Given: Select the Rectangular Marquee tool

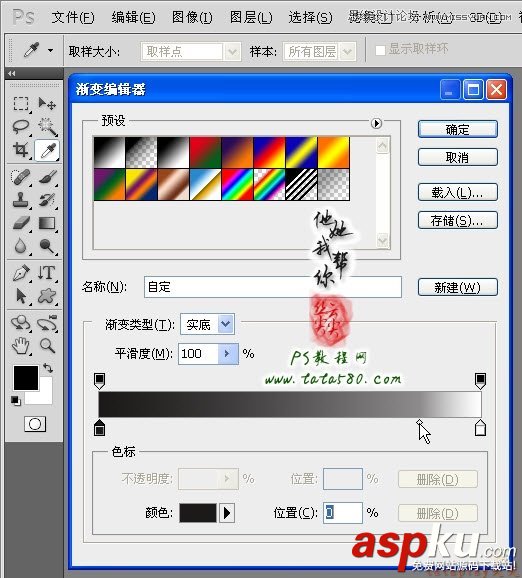Looking at the screenshot, I should tap(21, 104).
